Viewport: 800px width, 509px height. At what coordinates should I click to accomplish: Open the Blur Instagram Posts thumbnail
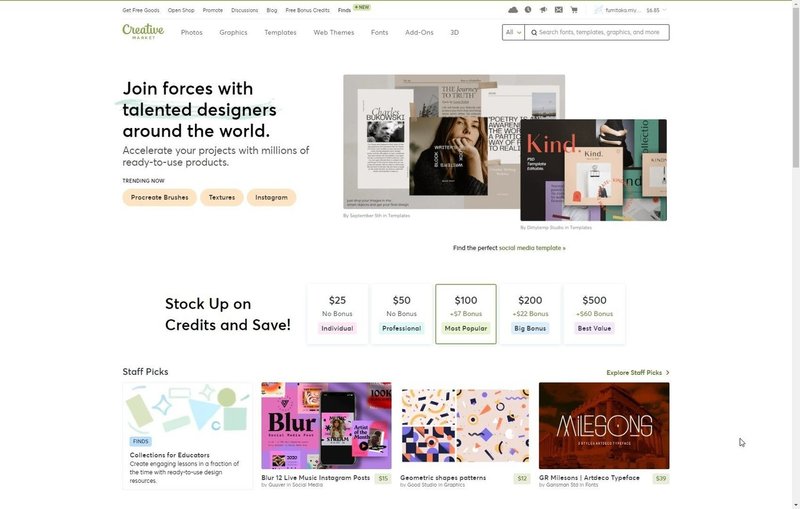coord(326,425)
